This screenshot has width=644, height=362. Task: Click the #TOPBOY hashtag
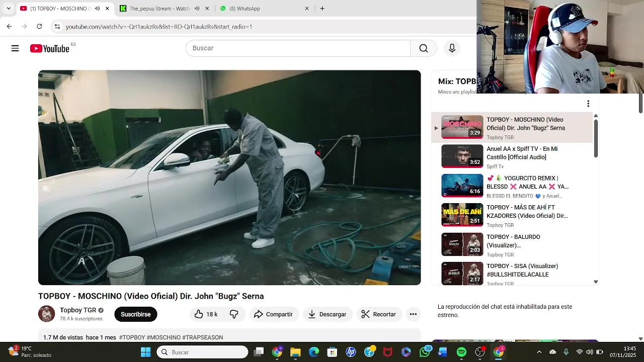[x=132, y=337]
